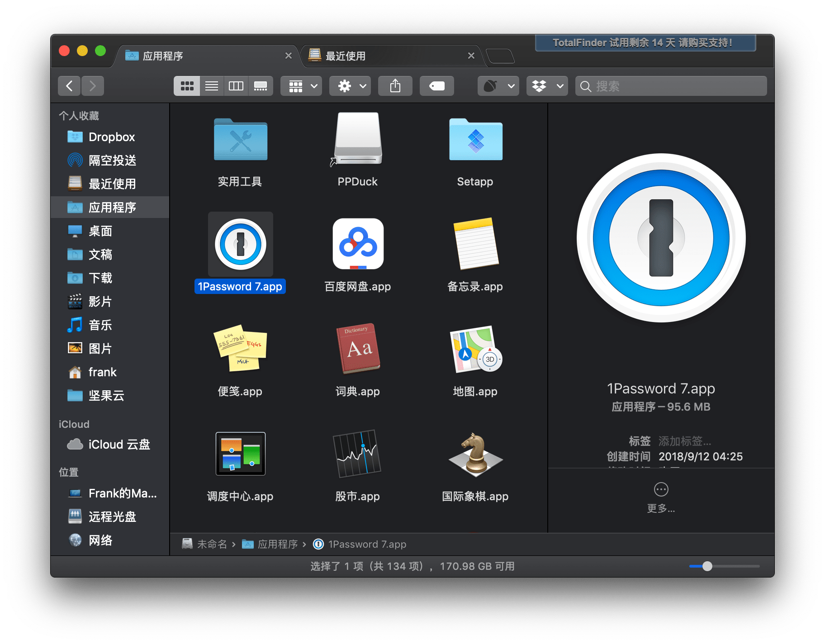Select the 地图.app maps icon

(475, 348)
